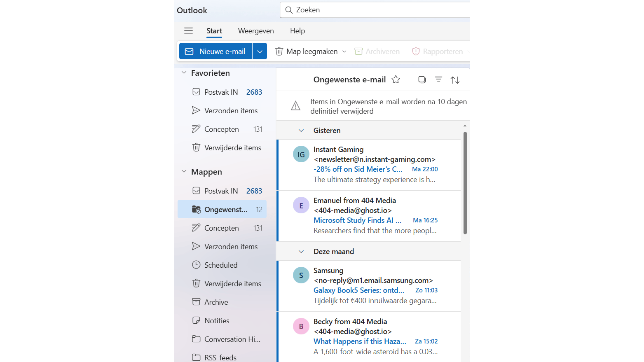Click the Archive folder box icon
Image resolution: width=644 pixels, height=362 pixels.
tap(196, 302)
